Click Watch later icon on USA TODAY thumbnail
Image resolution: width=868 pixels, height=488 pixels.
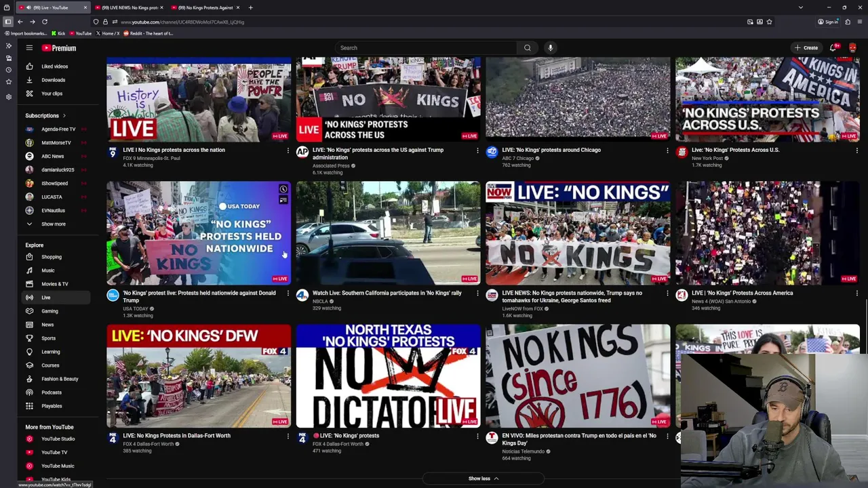(283, 189)
